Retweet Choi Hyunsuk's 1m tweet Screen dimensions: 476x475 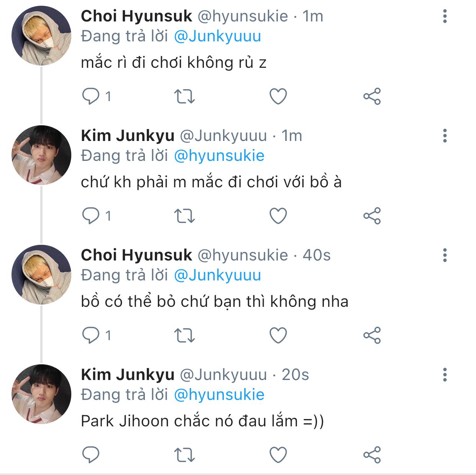click(x=184, y=96)
